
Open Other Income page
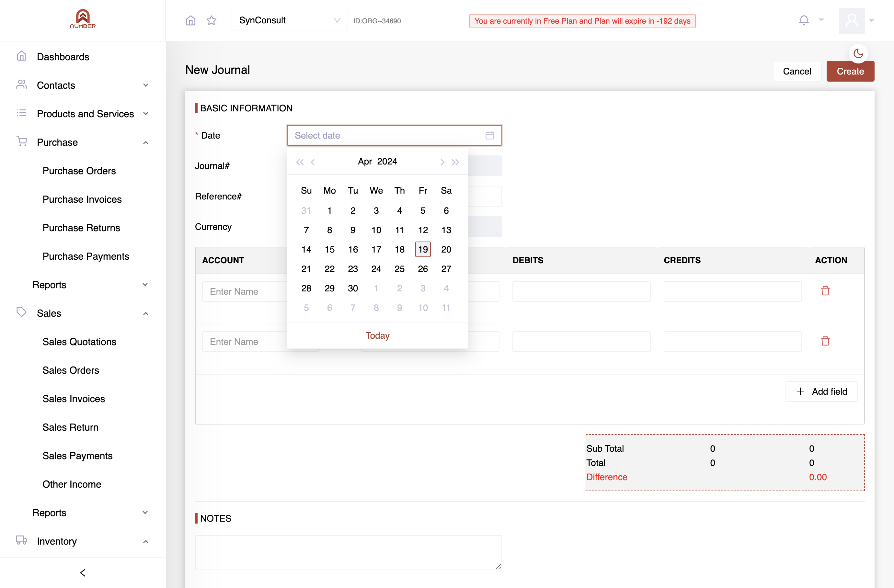coord(72,484)
